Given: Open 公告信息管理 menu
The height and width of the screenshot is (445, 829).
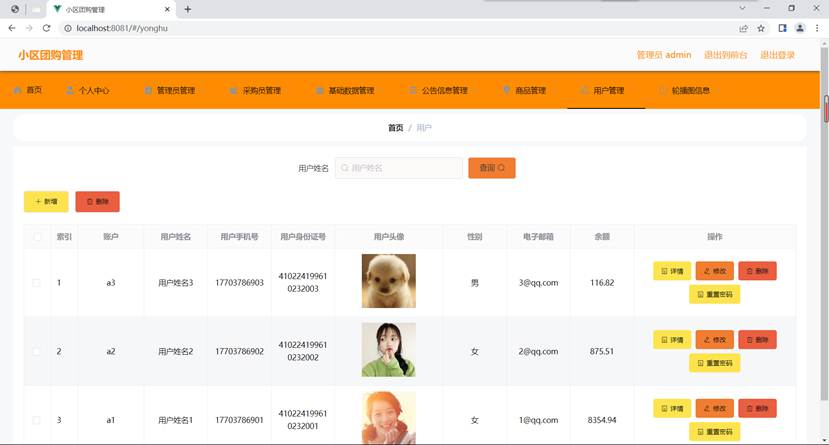Looking at the screenshot, I should 438,90.
